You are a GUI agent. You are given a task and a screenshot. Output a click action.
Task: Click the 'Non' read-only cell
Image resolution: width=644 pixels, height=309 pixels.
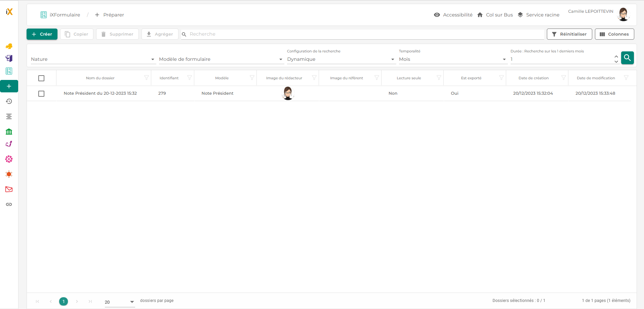click(x=393, y=93)
